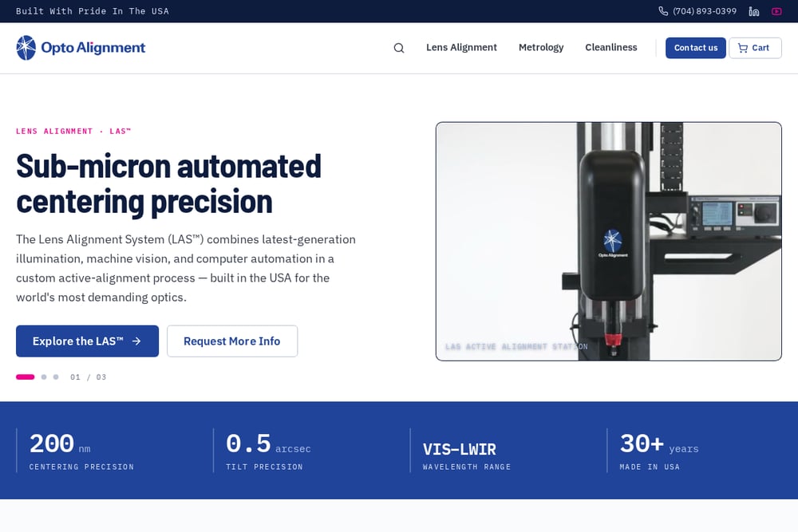This screenshot has width=798, height=532.
Task: Click the 'LENS ALIGNMENT · LAS™' label
Action: point(73,132)
